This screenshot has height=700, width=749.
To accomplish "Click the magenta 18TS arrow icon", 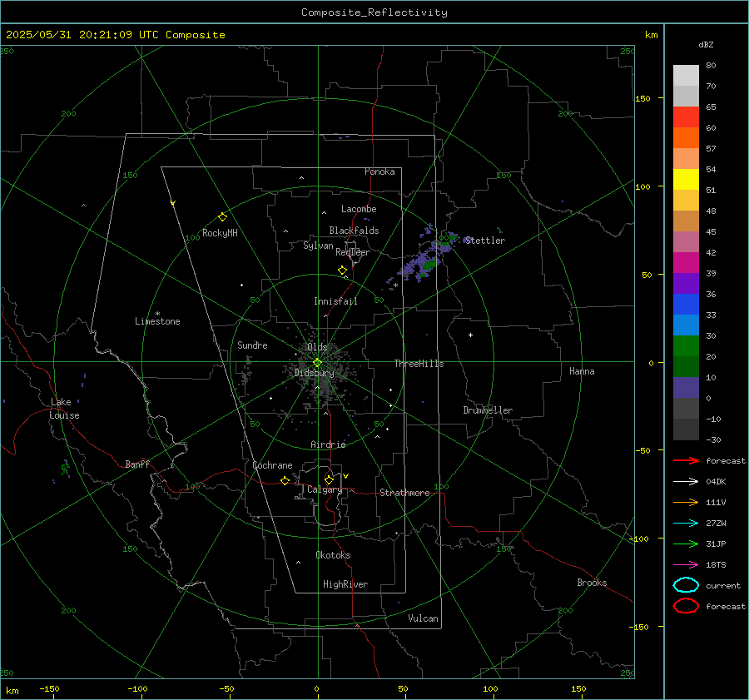I will coord(686,565).
